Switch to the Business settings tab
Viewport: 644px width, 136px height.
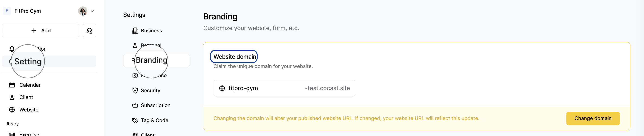(x=151, y=30)
